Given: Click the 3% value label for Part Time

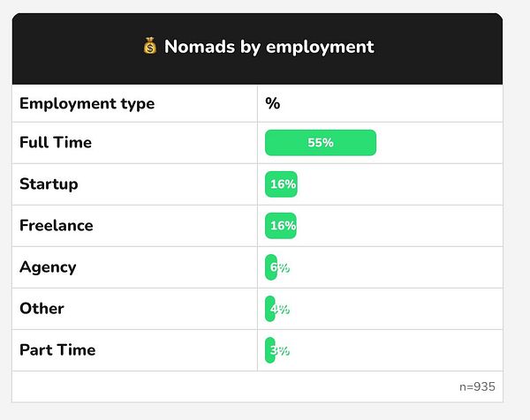Looking at the screenshot, I should (x=281, y=351).
